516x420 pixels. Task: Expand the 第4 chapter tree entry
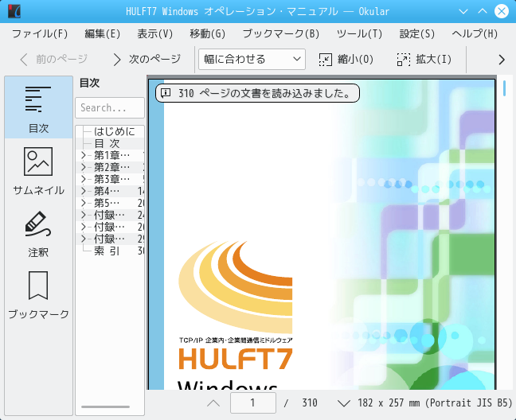(x=84, y=191)
